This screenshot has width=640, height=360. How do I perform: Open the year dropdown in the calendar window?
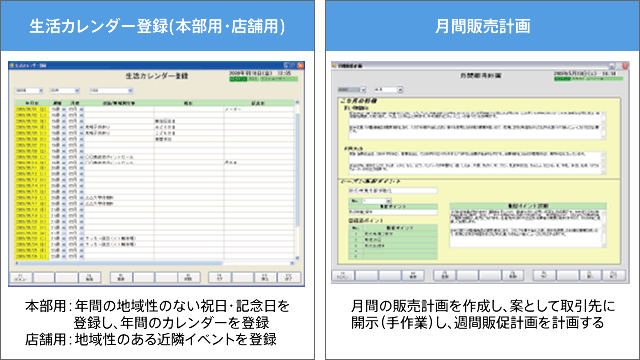29,91
